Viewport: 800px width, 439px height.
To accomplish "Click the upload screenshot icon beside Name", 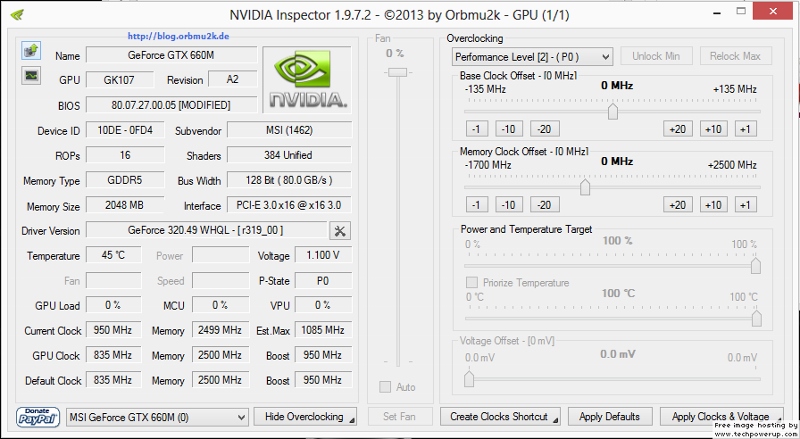I will tap(31, 51).
